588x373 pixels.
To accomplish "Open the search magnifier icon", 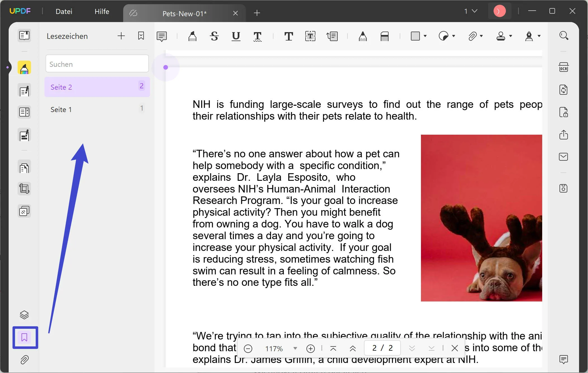I will coord(564,35).
